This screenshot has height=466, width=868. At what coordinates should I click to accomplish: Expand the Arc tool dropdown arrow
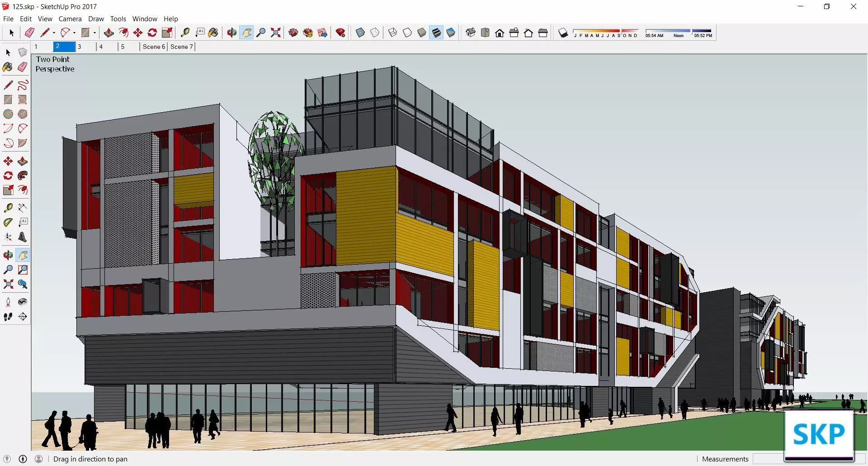(x=74, y=33)
